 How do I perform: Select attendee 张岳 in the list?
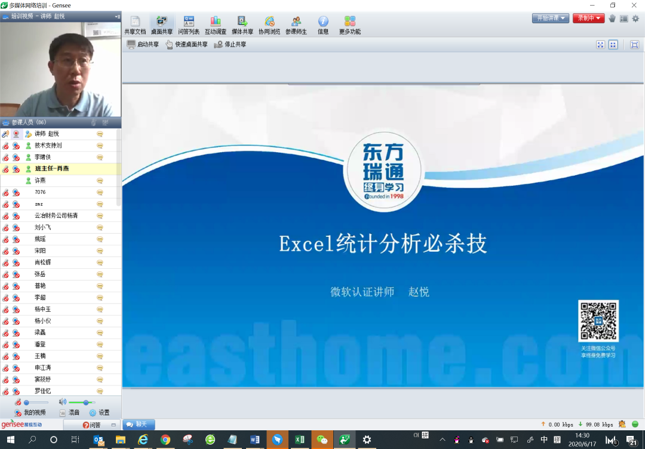coord(59,274)
